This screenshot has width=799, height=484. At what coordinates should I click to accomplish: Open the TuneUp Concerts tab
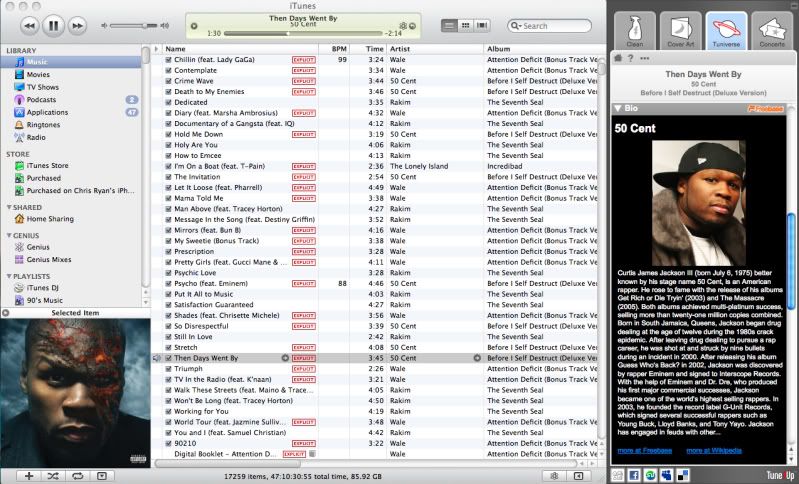[x=772, y=31]
